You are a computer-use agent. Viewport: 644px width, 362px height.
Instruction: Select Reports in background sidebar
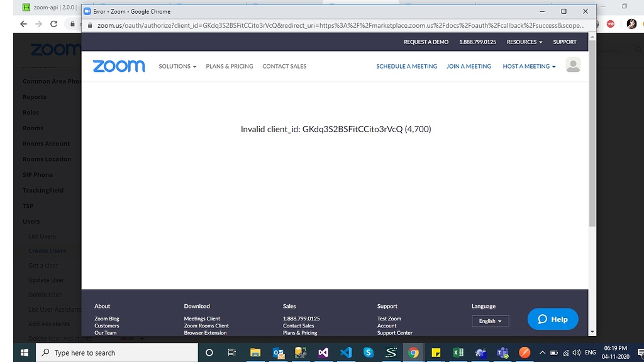point(35,97)
